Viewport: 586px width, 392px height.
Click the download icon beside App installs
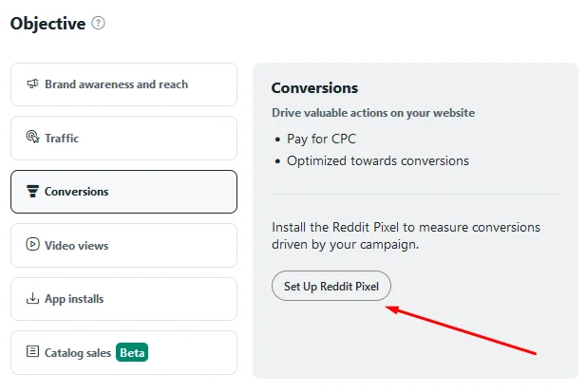coord(32,298)
